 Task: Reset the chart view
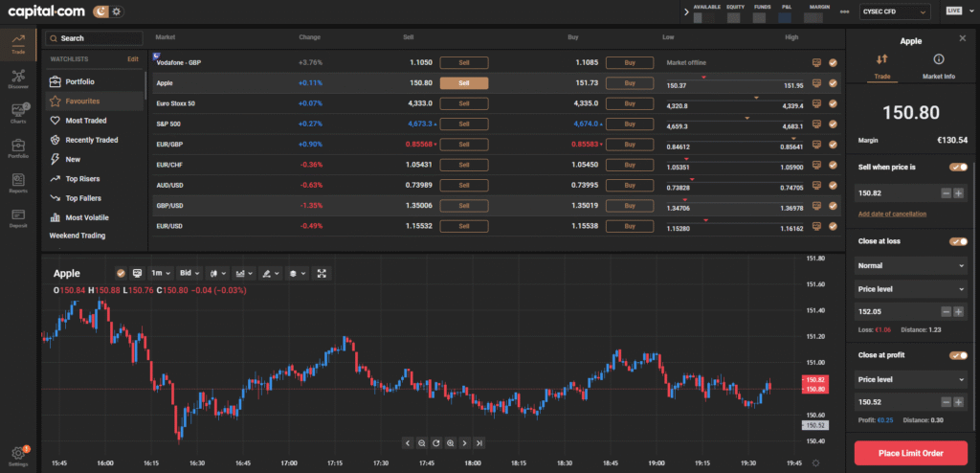[x=436, y=443]
